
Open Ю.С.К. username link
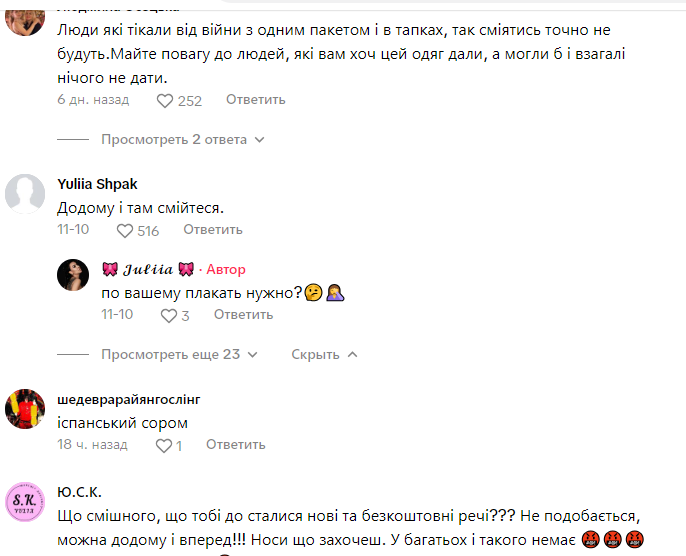pyautogui.click(x=79, y=492)
